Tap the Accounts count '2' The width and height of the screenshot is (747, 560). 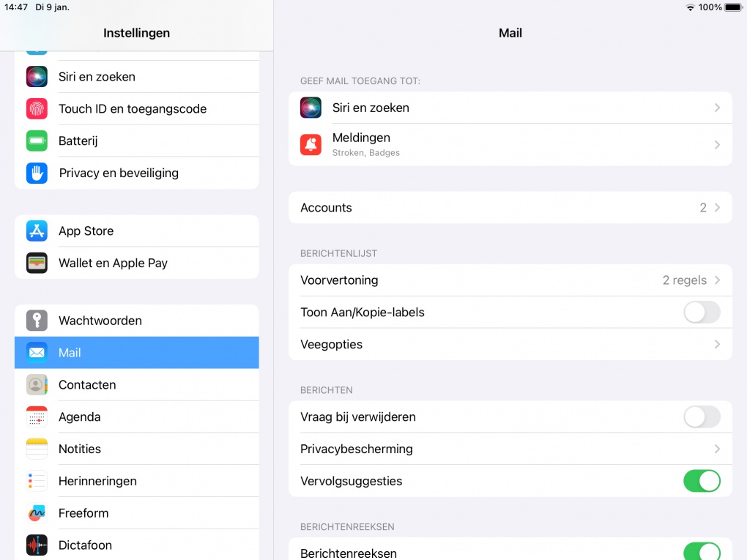703,208
